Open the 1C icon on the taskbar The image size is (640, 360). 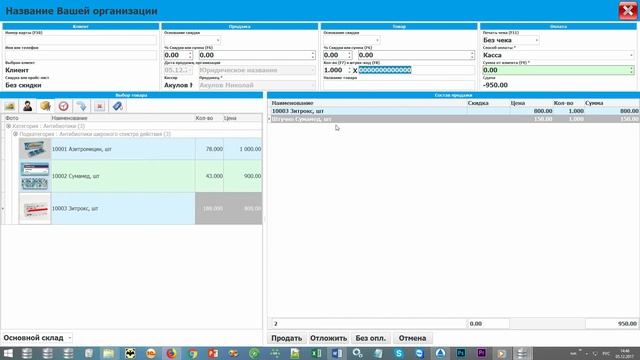151,353
